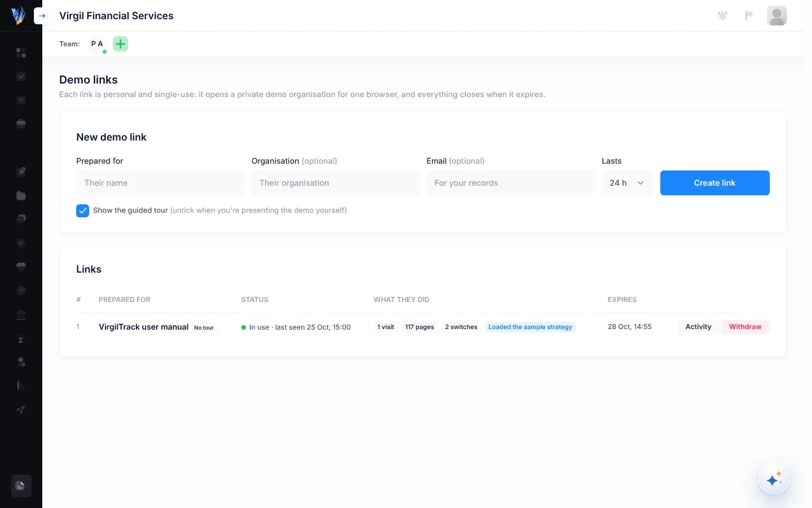Viewport: 812px width, 508px height.
Task: Open the folder icon in sidebar
Action: [21, 195]
